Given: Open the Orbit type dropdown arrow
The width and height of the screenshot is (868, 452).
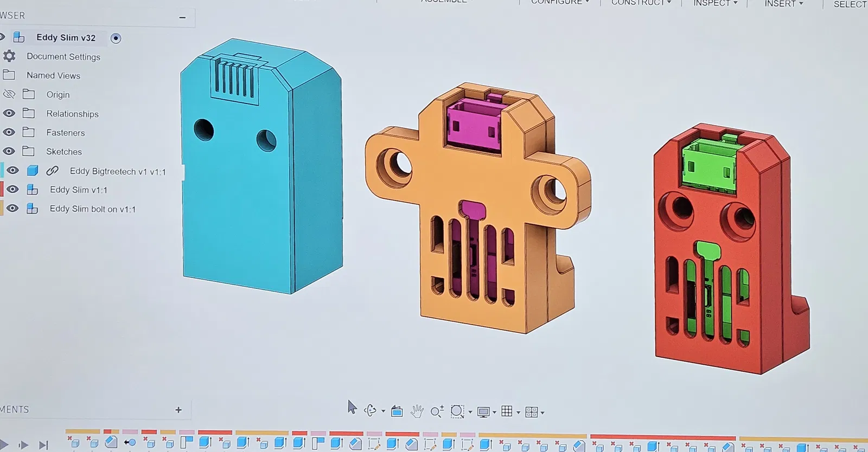Looking at the screenshot, I should click(x=383, y=412).
